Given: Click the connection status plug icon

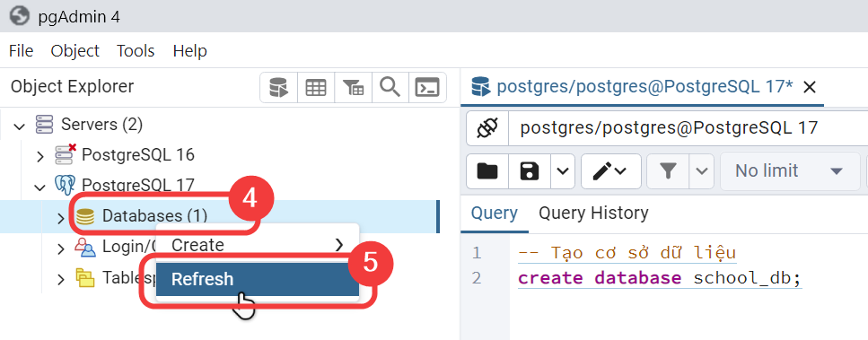Looking at the screenshot, I should tap(487, 129).
